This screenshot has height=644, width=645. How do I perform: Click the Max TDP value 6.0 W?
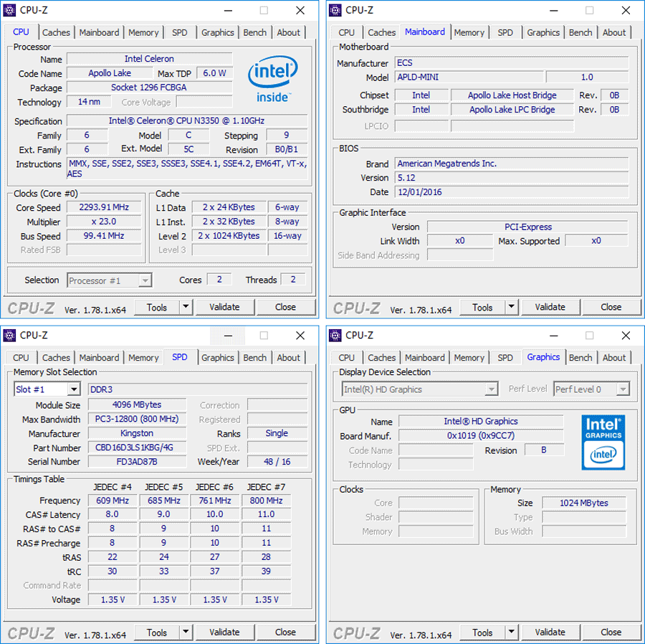click(214, 73)
